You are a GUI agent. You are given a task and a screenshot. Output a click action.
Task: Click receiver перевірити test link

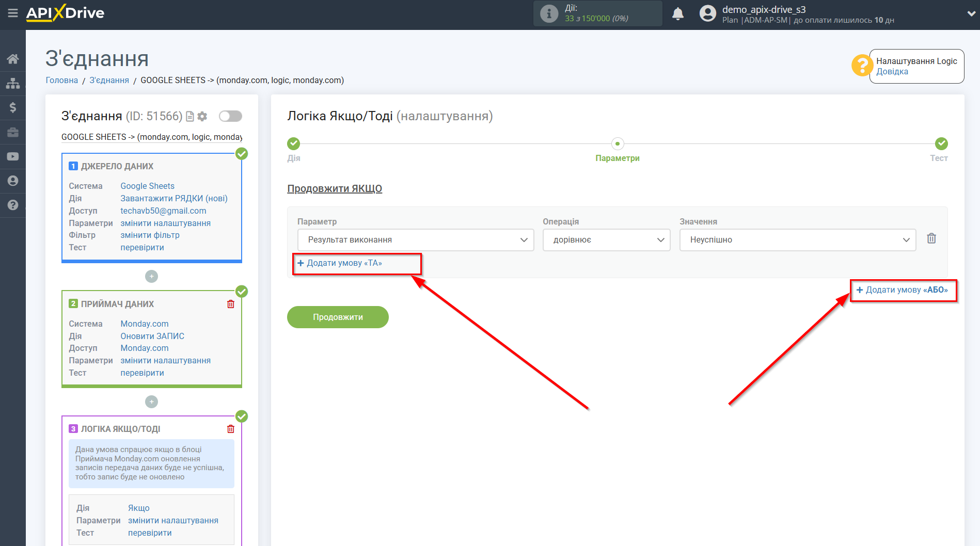tap(143, 373)
